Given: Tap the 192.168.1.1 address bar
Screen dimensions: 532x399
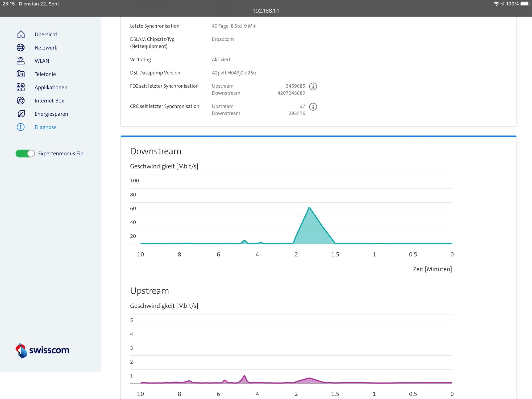Looking at the screenshot, I should point(266,11).
